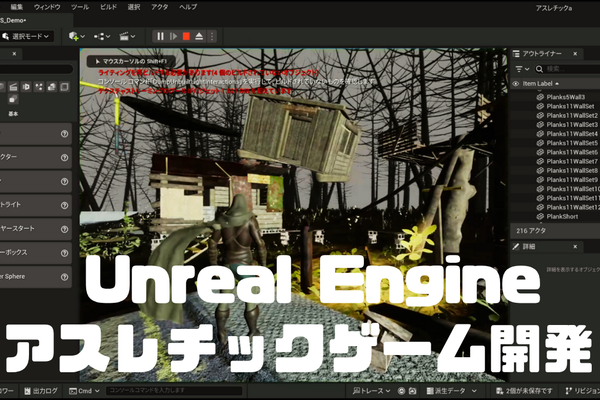Image resolution: width=600 pixels, height=400 pixels.
Task: Select Planks11WallSet4 in the Outliner
Action: click(572, 134)
